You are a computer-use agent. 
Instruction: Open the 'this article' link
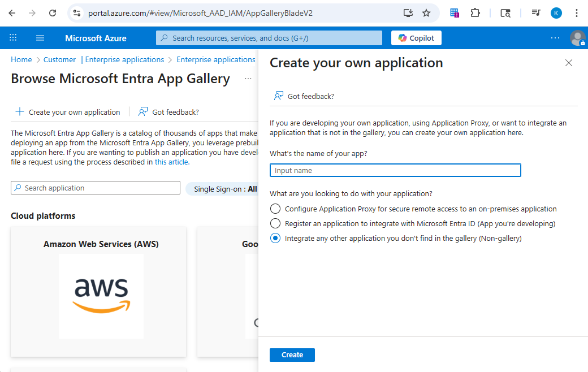click(172, 162)
